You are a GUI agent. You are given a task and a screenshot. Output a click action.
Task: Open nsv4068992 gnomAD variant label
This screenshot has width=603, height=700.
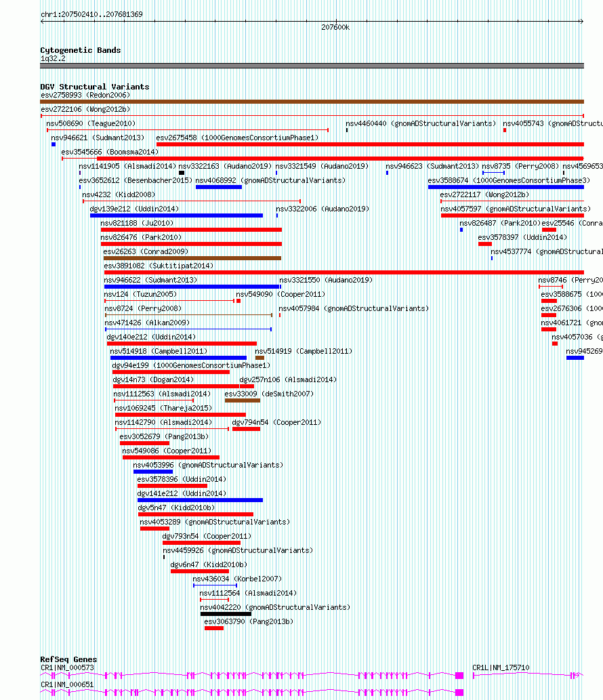coord(270,181)
